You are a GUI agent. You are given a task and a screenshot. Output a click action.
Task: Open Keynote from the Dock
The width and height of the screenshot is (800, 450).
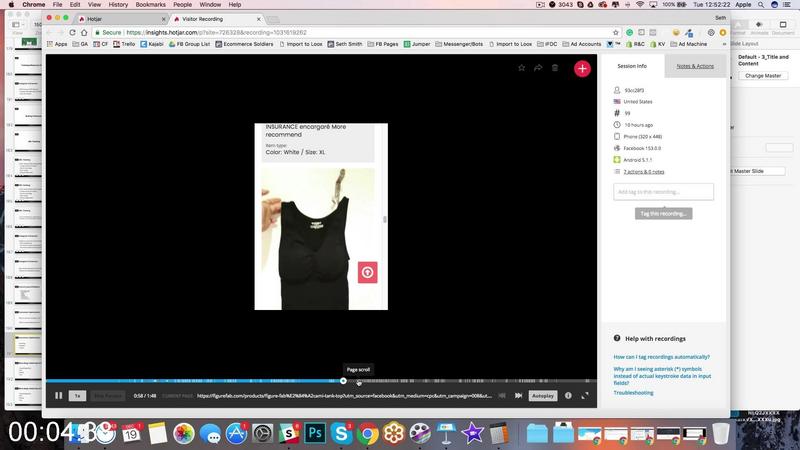[x=446, y=433]
